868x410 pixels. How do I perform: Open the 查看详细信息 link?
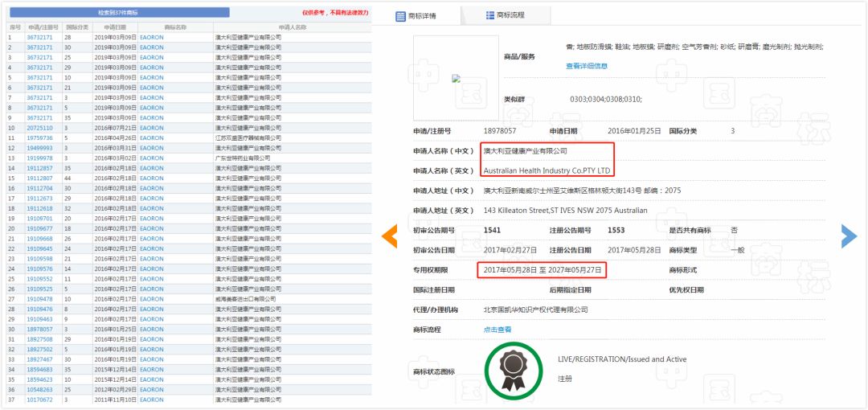click(x=586, y=66)
